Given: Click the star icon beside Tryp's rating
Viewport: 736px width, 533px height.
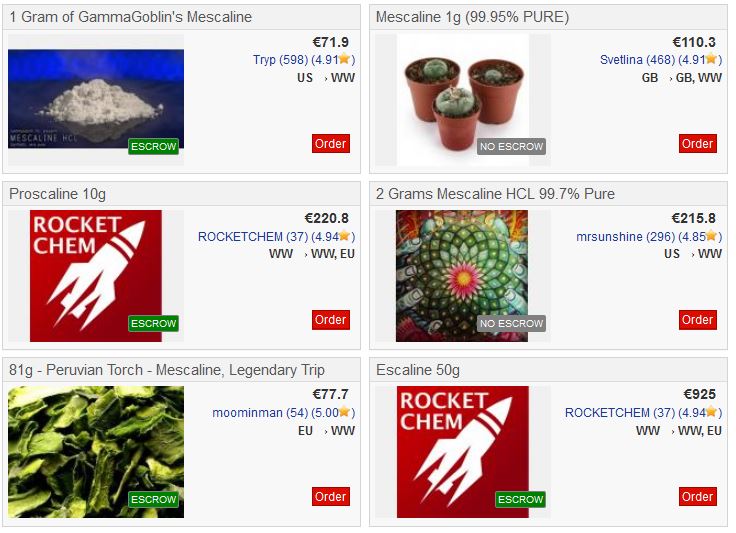Looking at the screenshot, I should coord(344,59).
